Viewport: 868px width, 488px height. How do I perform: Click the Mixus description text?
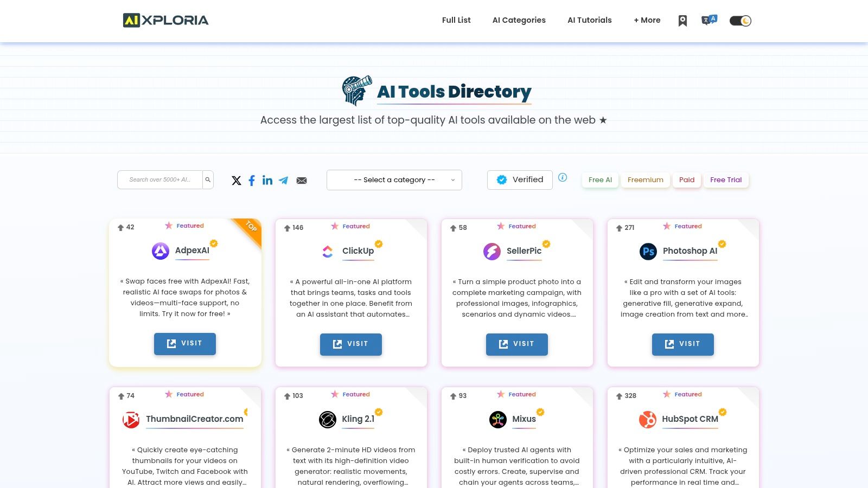(517, 466)
